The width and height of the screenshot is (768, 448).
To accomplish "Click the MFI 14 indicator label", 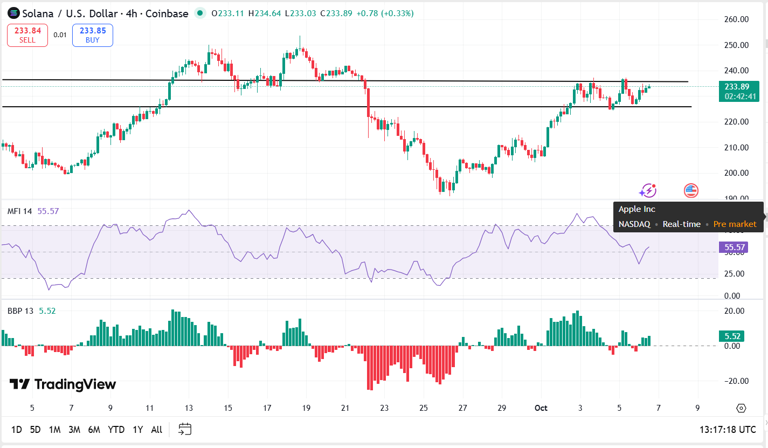I will 20,211.
